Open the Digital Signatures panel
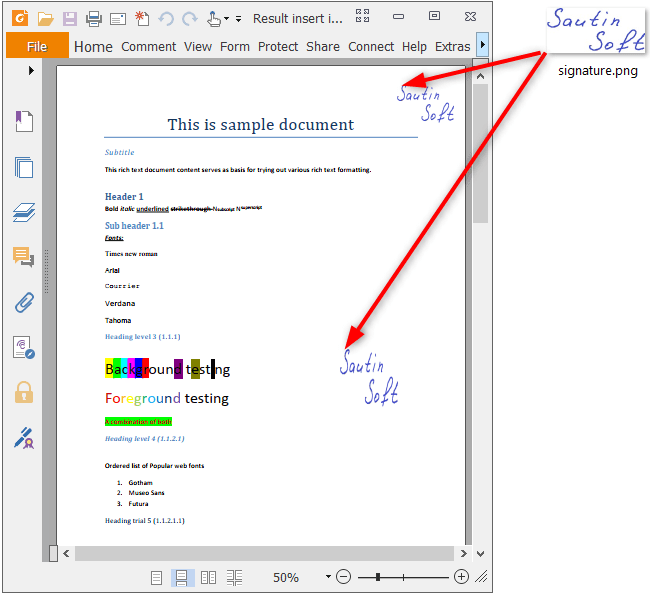 [x=24, y=437]
